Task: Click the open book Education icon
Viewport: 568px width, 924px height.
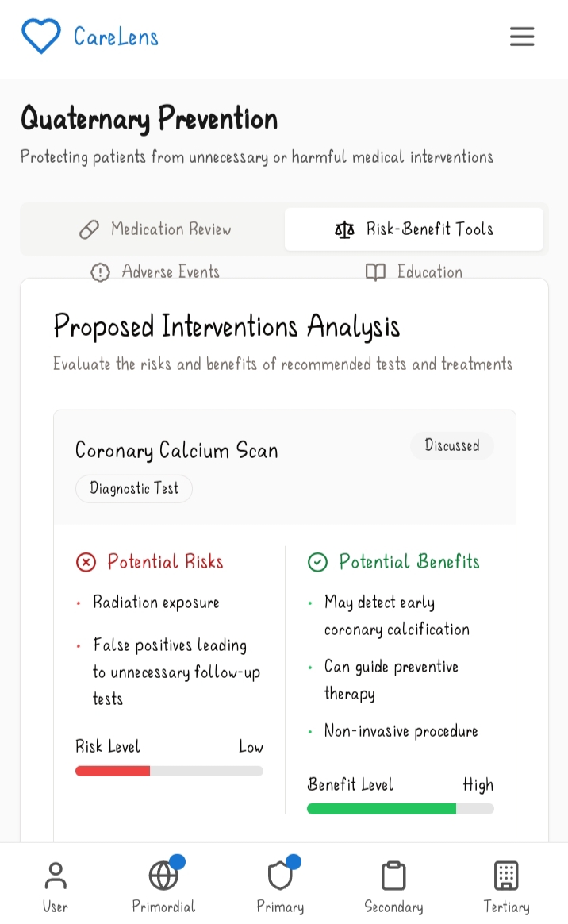Action: pos(375,272)
